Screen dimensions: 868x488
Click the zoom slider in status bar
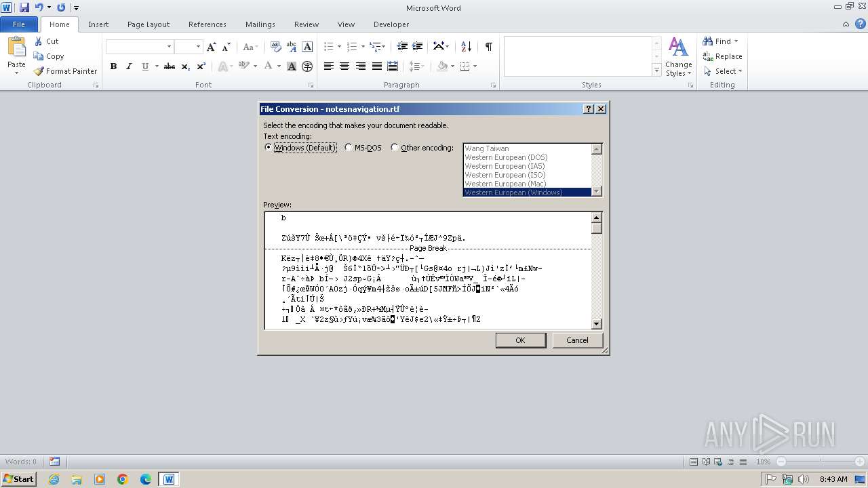821,462
